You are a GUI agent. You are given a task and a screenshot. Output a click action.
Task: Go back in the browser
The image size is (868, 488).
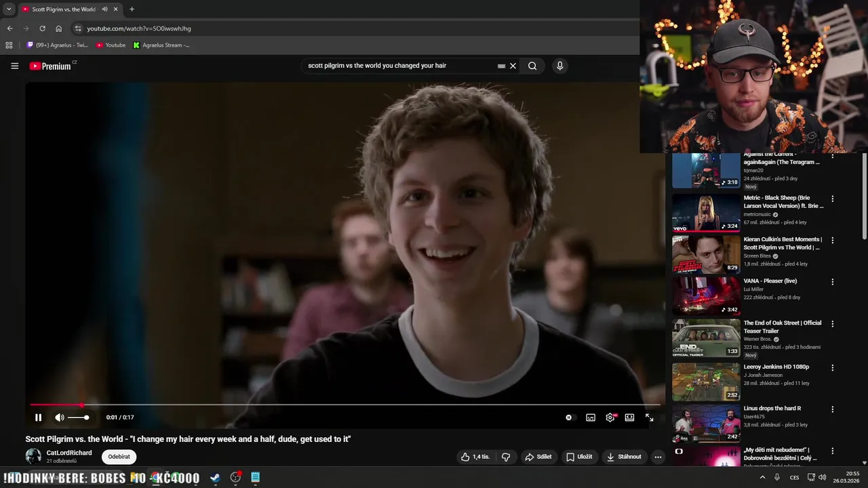click(9, 28)
